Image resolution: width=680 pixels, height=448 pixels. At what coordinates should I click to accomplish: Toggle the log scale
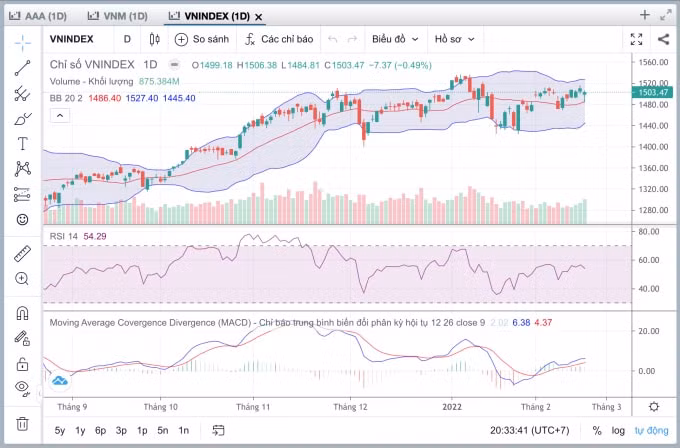(x=618, y=430)
